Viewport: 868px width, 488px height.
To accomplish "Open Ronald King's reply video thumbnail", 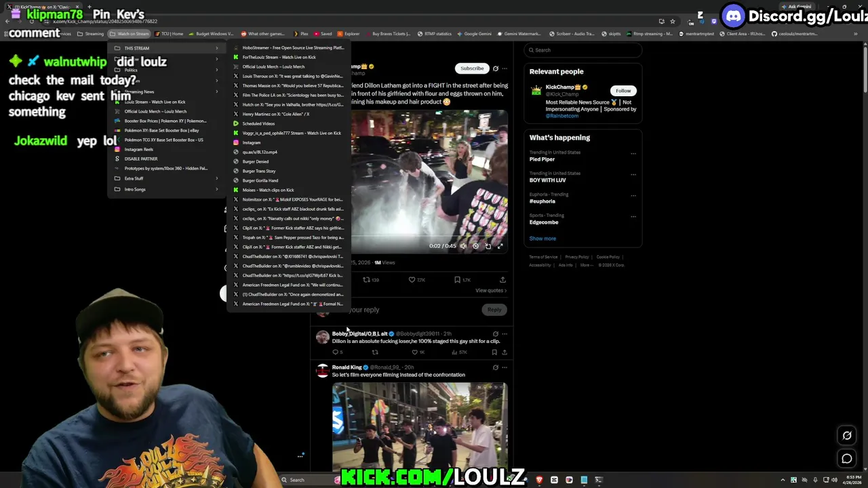I will click(420, 426).
